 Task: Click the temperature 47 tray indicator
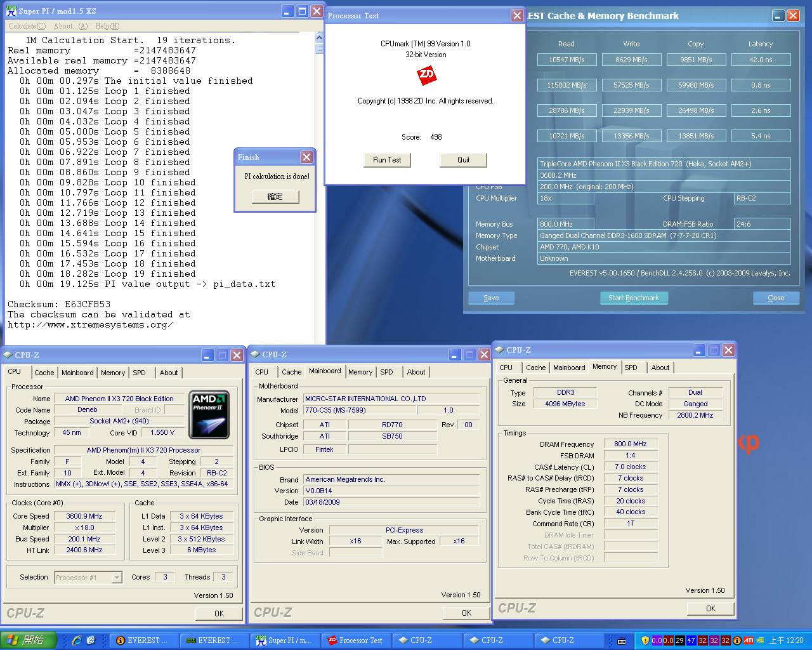[x=691, y=640]
